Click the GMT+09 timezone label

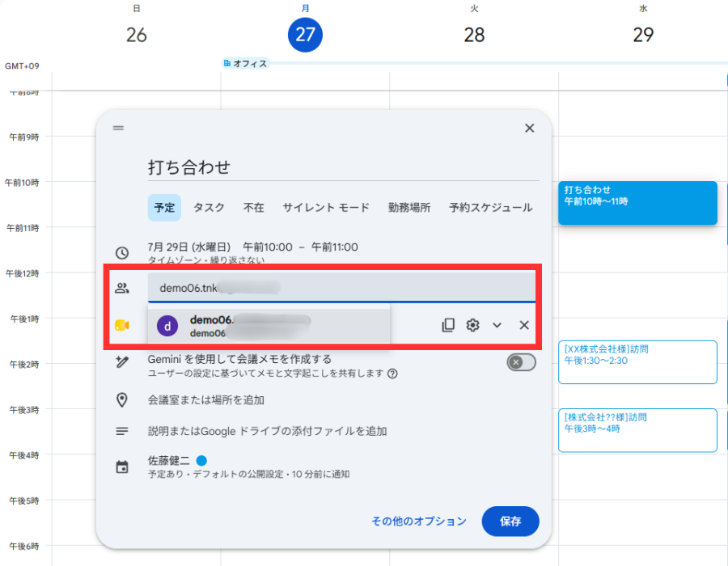click(22, 65)
